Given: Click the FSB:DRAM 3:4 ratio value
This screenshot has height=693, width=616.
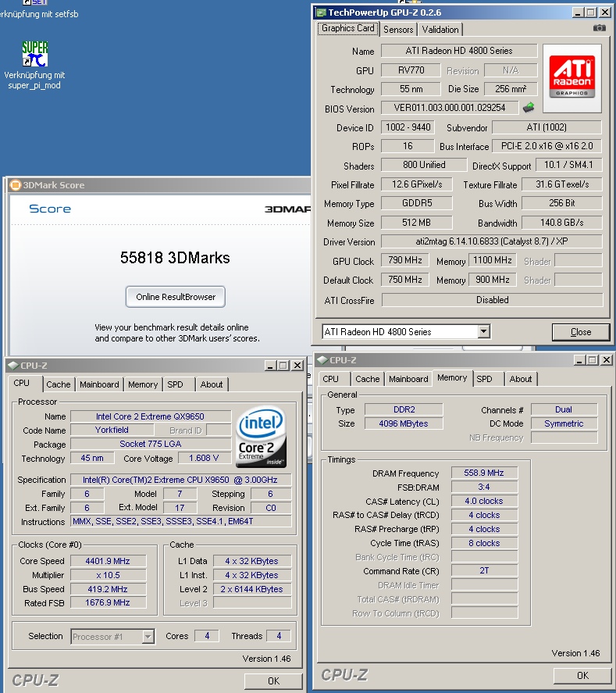Looking at the screenshot, I should coord(484,487).
